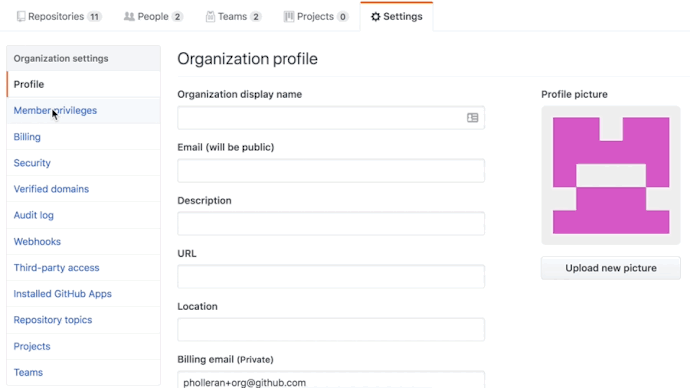
Task: Click the Projects board icon
Action: [289, 17]
